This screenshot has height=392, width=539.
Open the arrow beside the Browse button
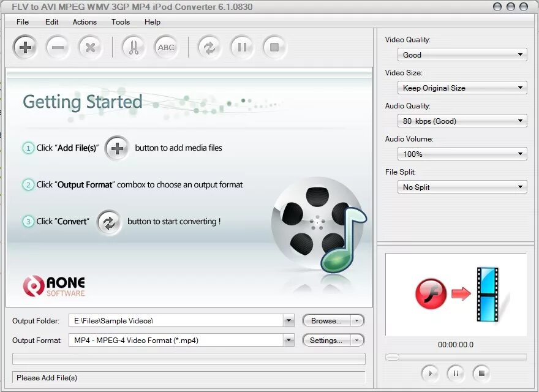click(x=357, y=321)
